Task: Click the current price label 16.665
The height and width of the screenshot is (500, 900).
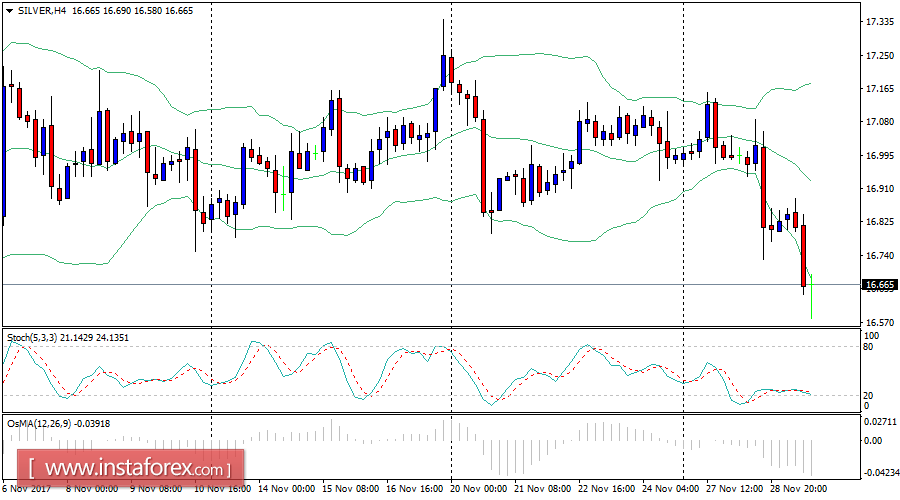Action: [x=879, y=285]
